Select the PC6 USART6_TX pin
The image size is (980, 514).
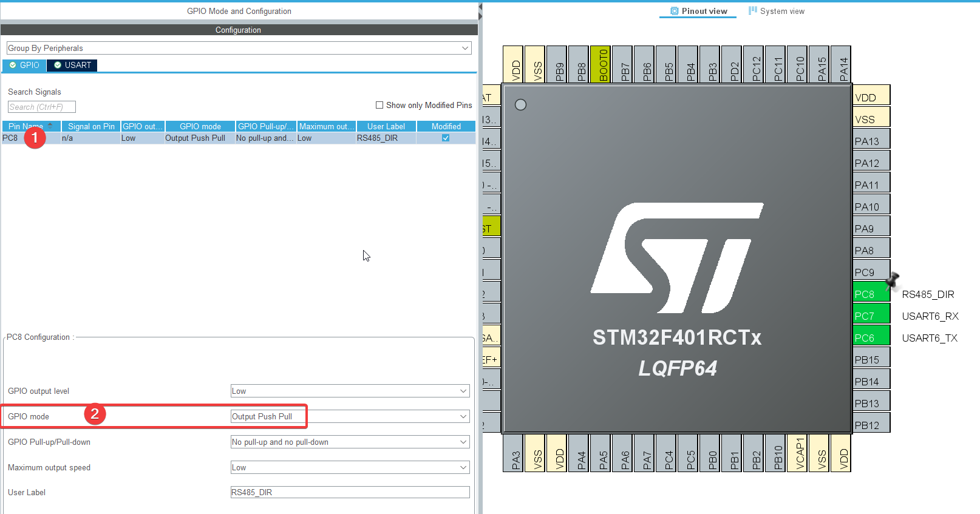(x=871, y=338)
